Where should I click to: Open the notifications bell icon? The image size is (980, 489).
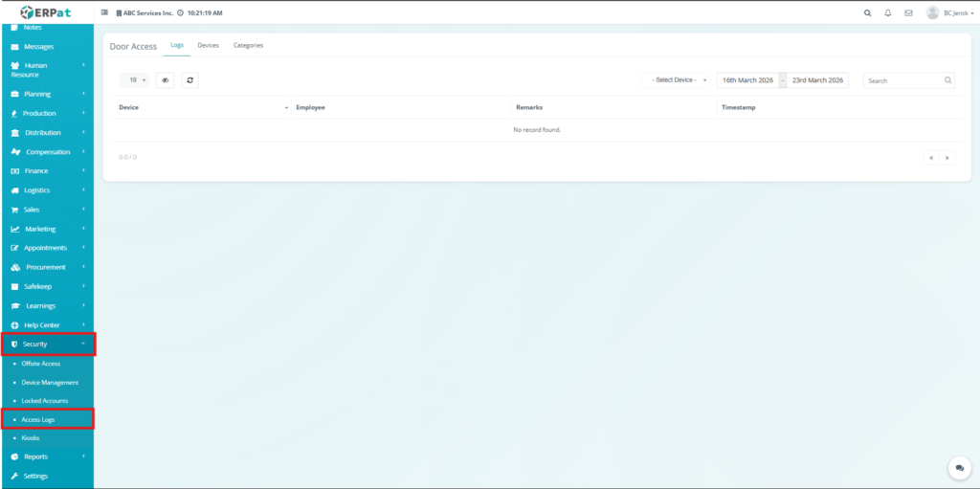click(888, 13)
